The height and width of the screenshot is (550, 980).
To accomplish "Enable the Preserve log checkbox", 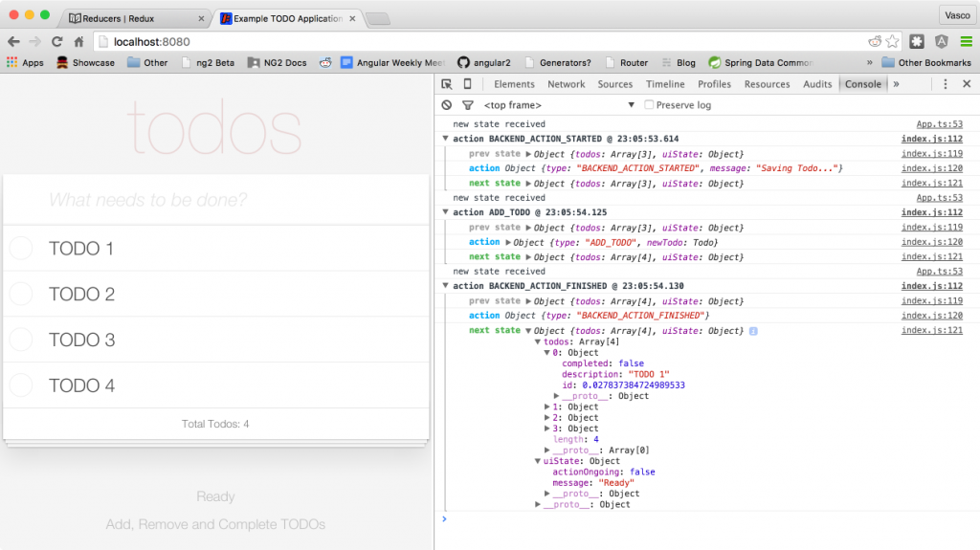I will coord(649,105).
